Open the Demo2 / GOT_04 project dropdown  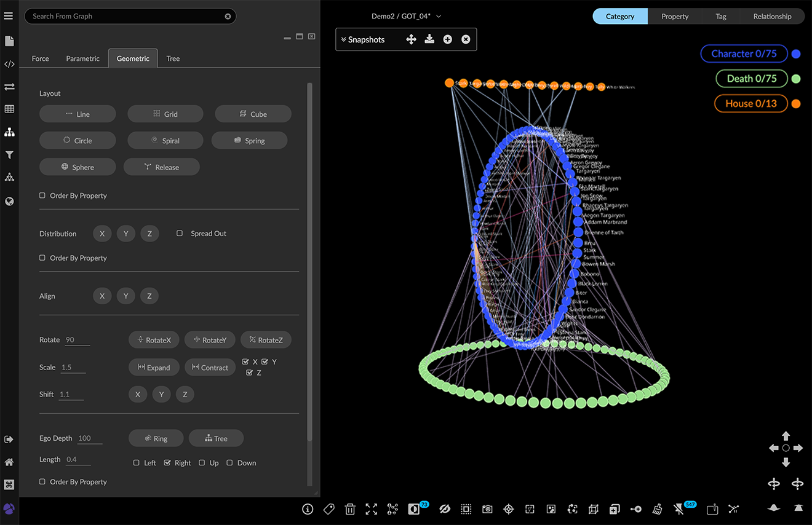[406, 16]
